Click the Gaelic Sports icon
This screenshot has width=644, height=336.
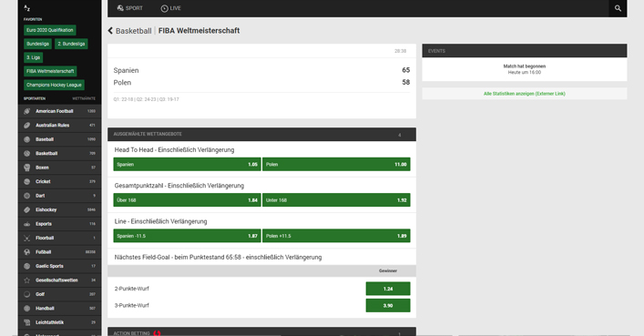[27, 266]
